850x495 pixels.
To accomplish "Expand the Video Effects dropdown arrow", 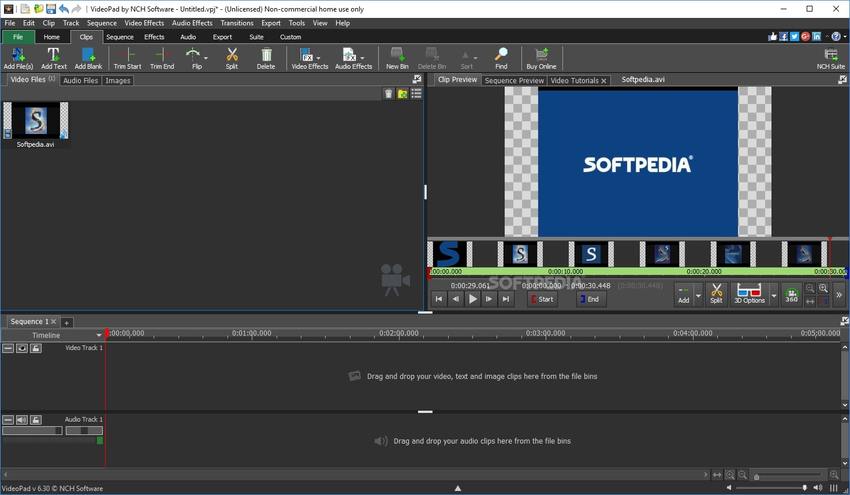I will click(x=318, y=57).
